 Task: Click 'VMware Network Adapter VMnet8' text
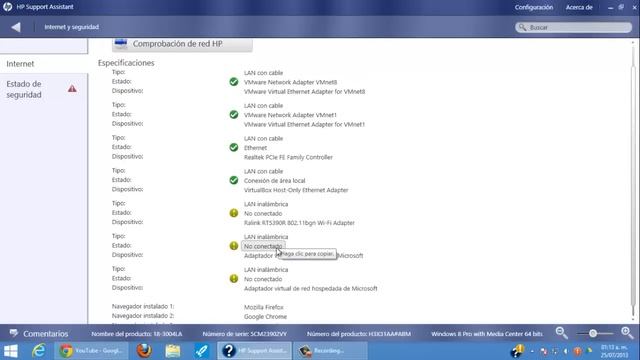291,82
